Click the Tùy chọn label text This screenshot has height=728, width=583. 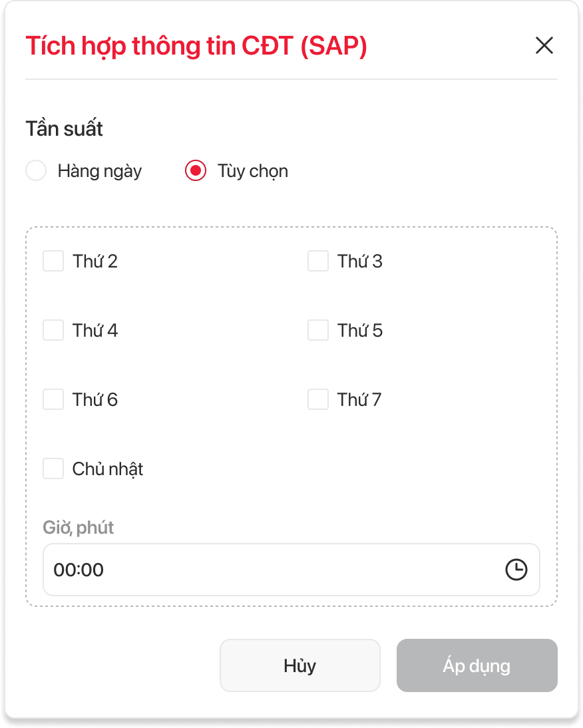(253, 171)
